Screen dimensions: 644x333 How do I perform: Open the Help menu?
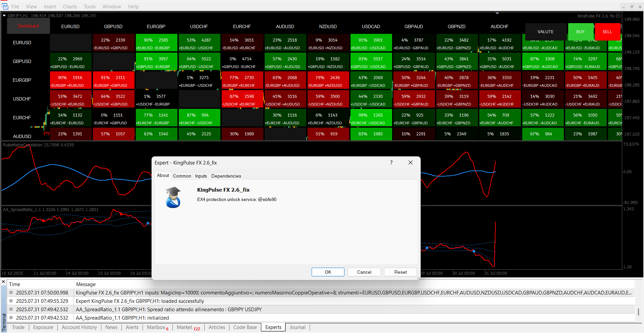133,7
